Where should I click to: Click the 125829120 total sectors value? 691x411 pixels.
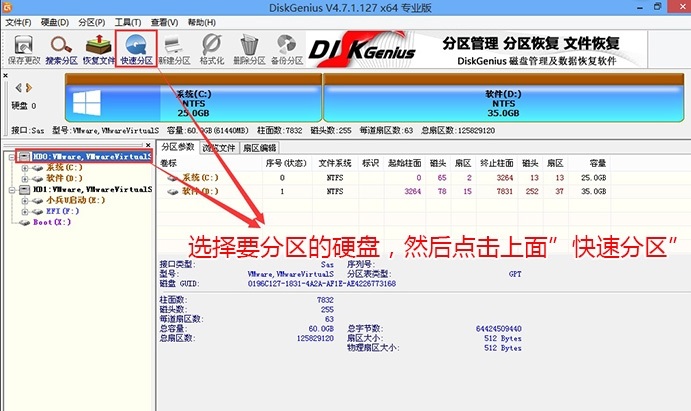pos(315,338)
